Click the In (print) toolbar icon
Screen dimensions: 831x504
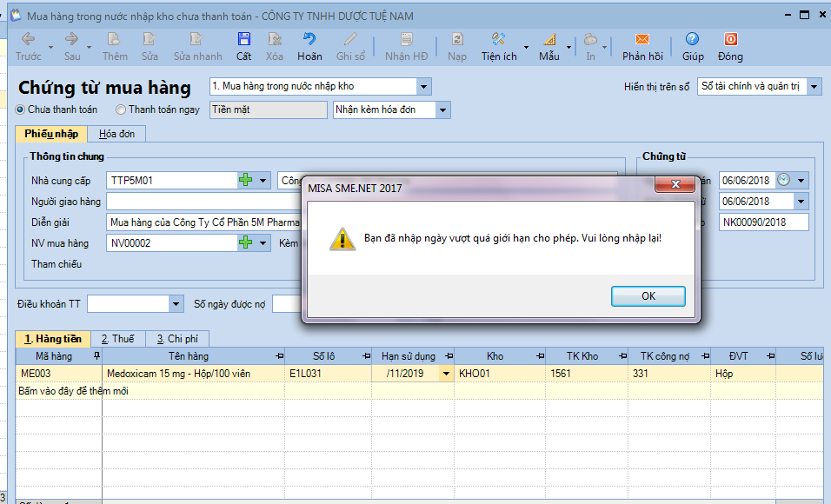point(590,39)
